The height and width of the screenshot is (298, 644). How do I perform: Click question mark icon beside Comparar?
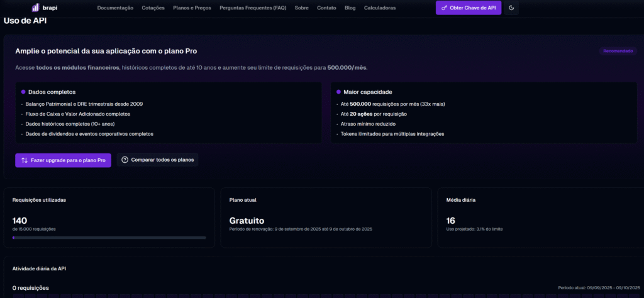125,160
